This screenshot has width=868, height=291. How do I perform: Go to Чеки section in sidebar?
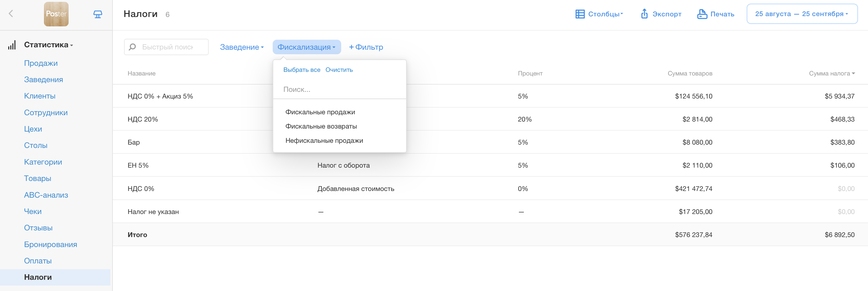33,212
